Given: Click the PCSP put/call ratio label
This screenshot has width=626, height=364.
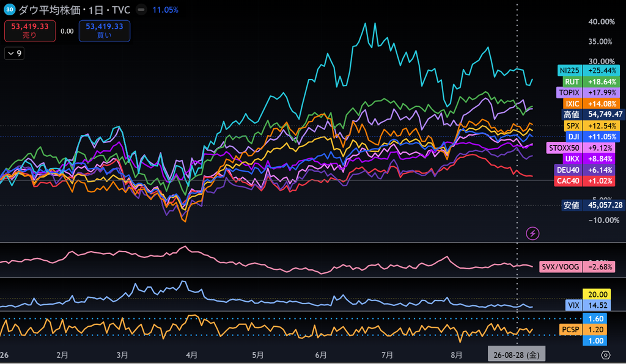Looking at the screenshot, I should [x=570, y=330].
